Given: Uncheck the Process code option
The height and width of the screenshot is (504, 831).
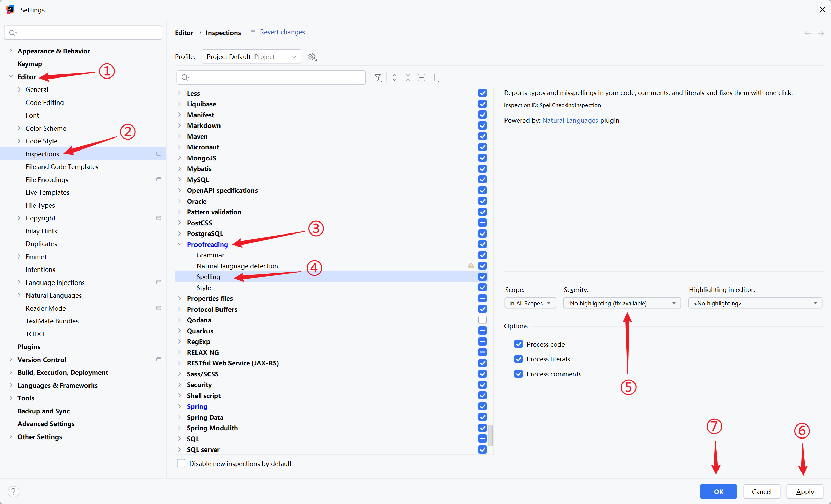Looking at the screenshot, I should pyautogui.click(x=519, y=344).
